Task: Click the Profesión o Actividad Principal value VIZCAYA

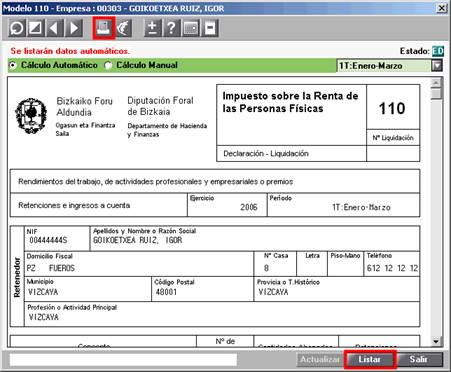Action: 43,317
